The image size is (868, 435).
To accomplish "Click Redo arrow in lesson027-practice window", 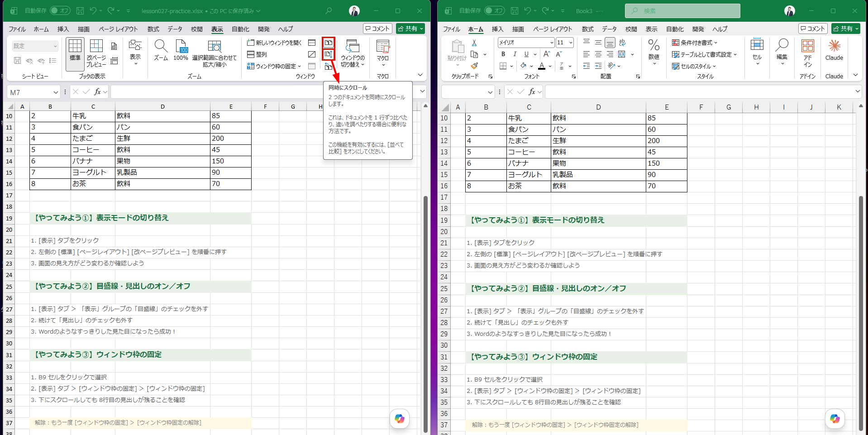I will click(x=111, y=10).
